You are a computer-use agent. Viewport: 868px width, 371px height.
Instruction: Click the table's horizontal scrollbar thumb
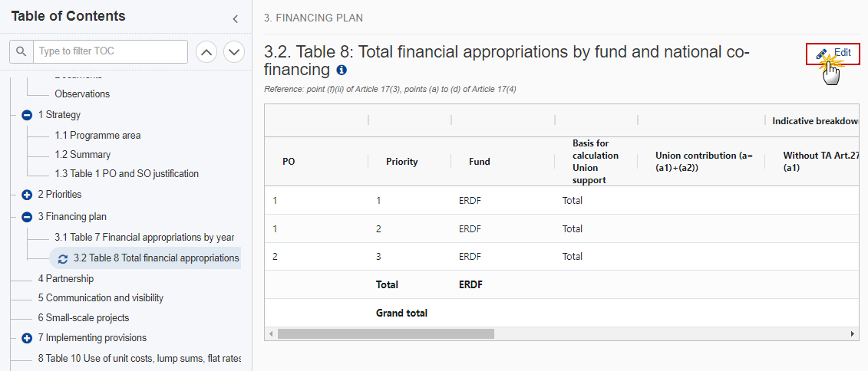pyautogui.click(x=386, y=334)
